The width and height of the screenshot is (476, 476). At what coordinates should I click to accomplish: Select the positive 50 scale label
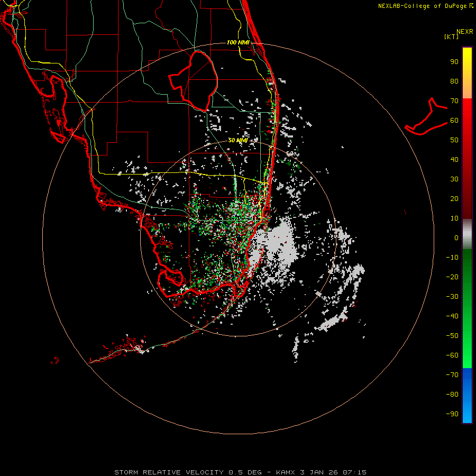click(x=454, y=140)
